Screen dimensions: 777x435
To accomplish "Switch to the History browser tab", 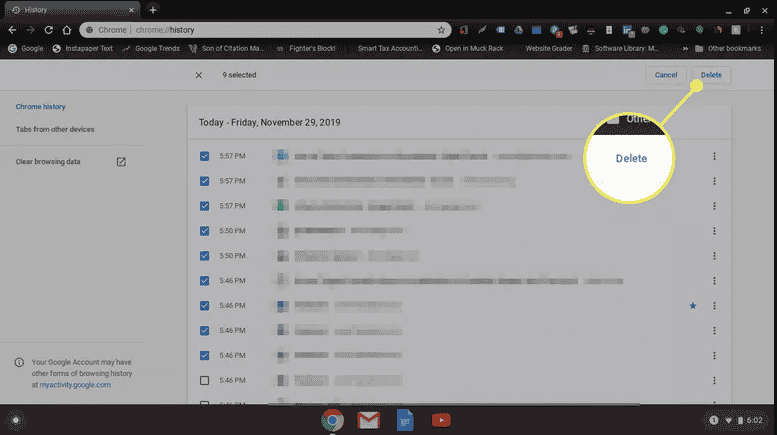I will click(72, 10).
